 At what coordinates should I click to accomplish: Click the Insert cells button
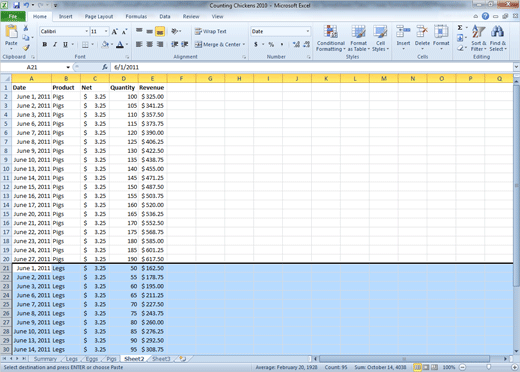403,37
